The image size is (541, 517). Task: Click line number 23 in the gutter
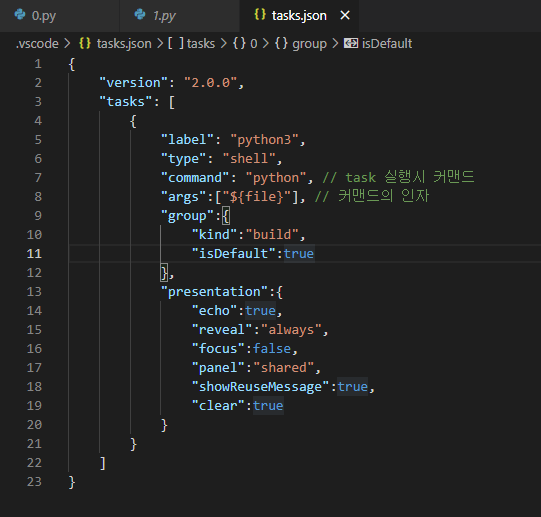pos(34,481)
